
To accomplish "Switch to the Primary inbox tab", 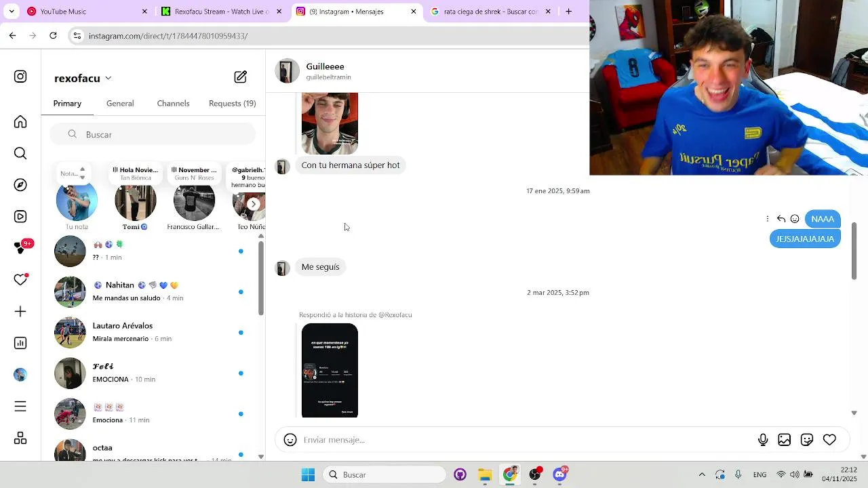I will (67, 104).
